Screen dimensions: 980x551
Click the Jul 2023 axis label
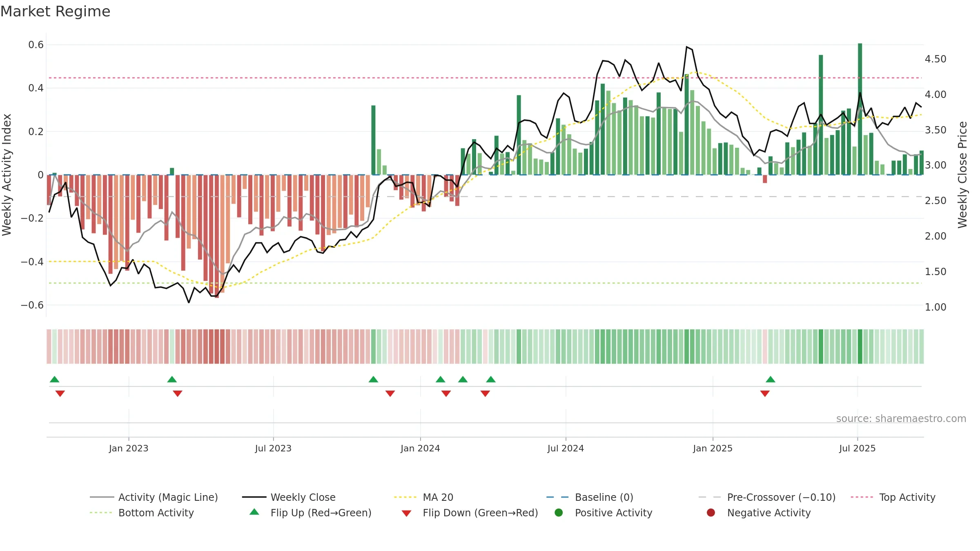pos(273,448)
